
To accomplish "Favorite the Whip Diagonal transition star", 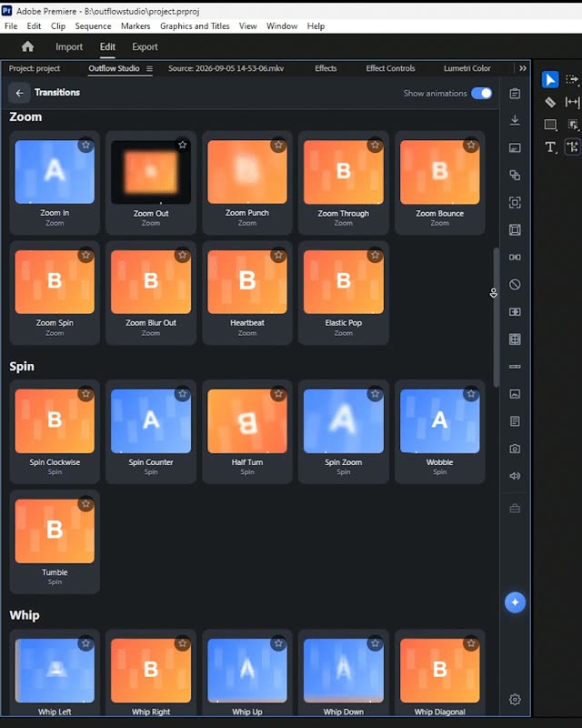I will (471, 643).
